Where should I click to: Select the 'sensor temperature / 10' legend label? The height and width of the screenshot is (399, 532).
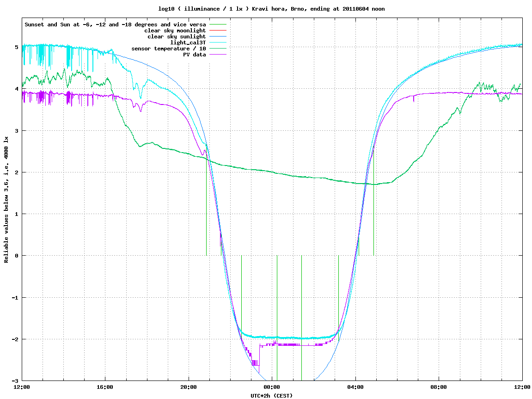(169, 49)
